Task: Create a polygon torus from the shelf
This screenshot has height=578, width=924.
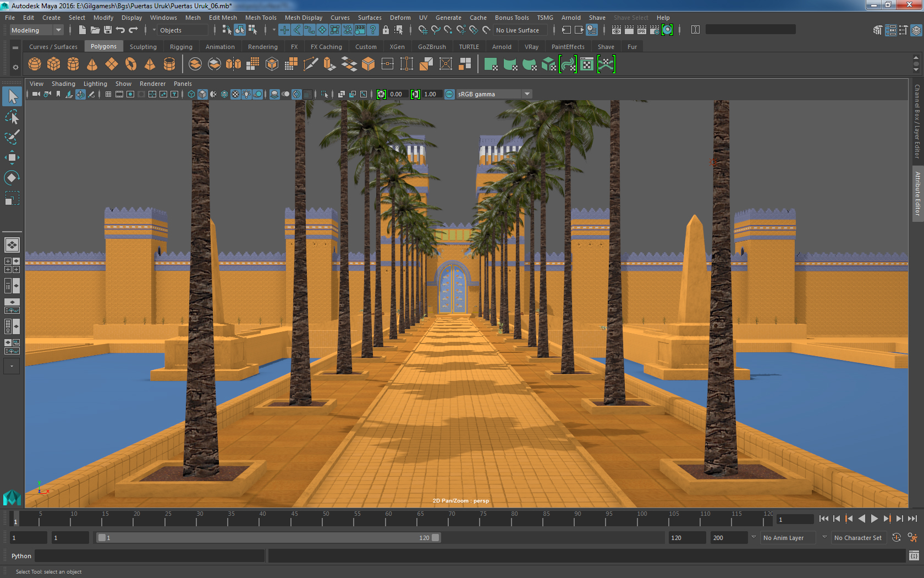Action: coord(131,64)
